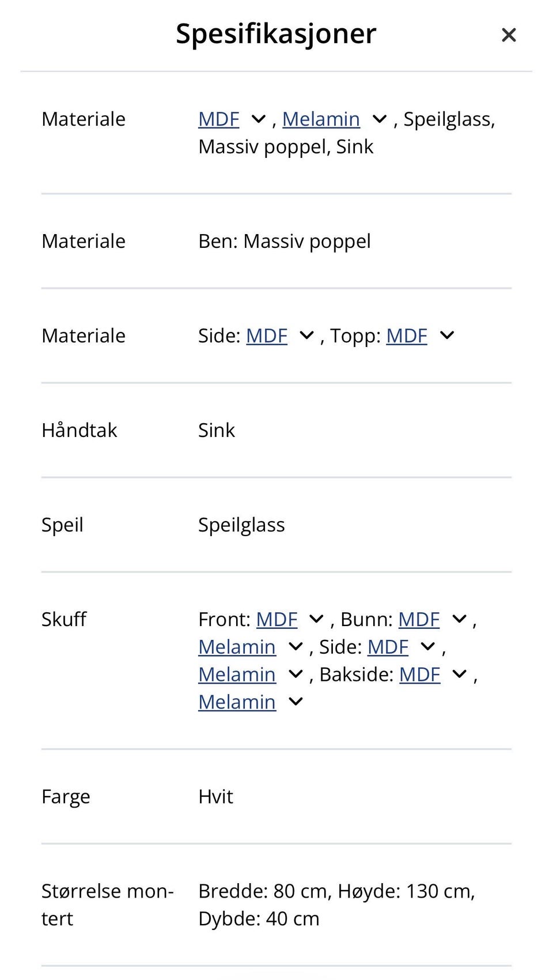The height and width of the screenshot is (980, 553).
Task: Click the Topp: MDF link
Action: pos(407,336)
